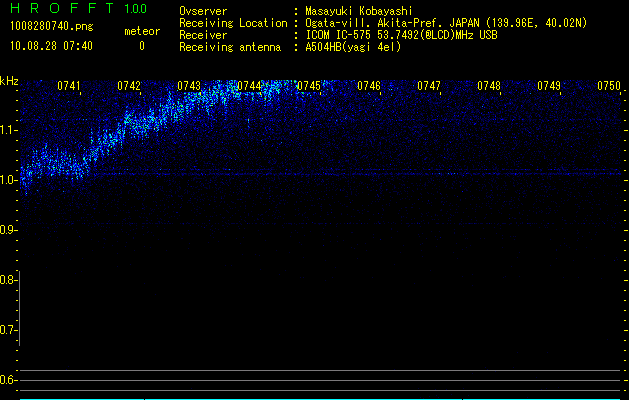629x400 pixels.
Task: Click the meteor count value 0
Action: [x=142, y=46]
